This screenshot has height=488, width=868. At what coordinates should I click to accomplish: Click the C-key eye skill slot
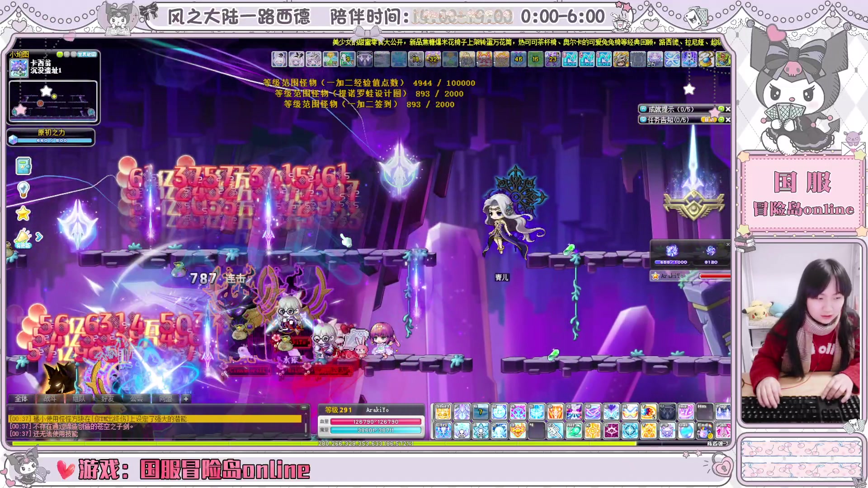(x=611, y=431)
